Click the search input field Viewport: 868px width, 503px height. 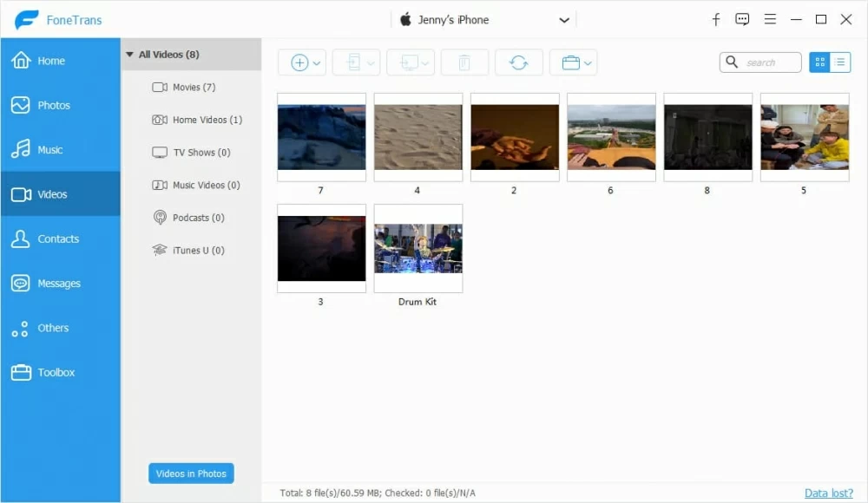768,62
